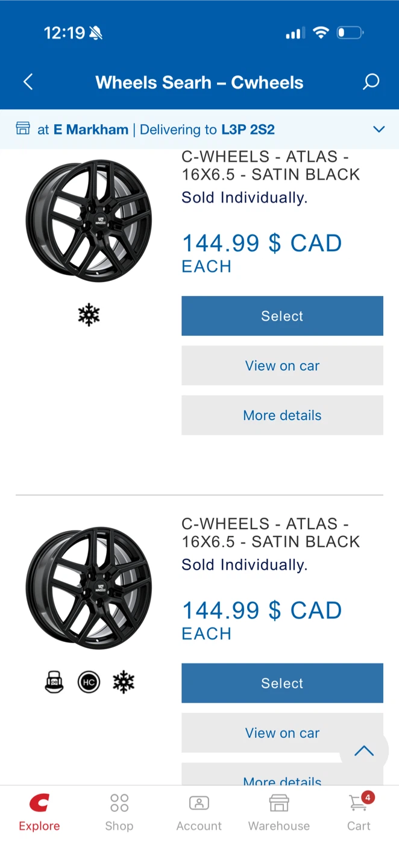The height and width of the screenshot is (868, 399).
Task: Tap the second wheel product image
Action: [89, 588]
